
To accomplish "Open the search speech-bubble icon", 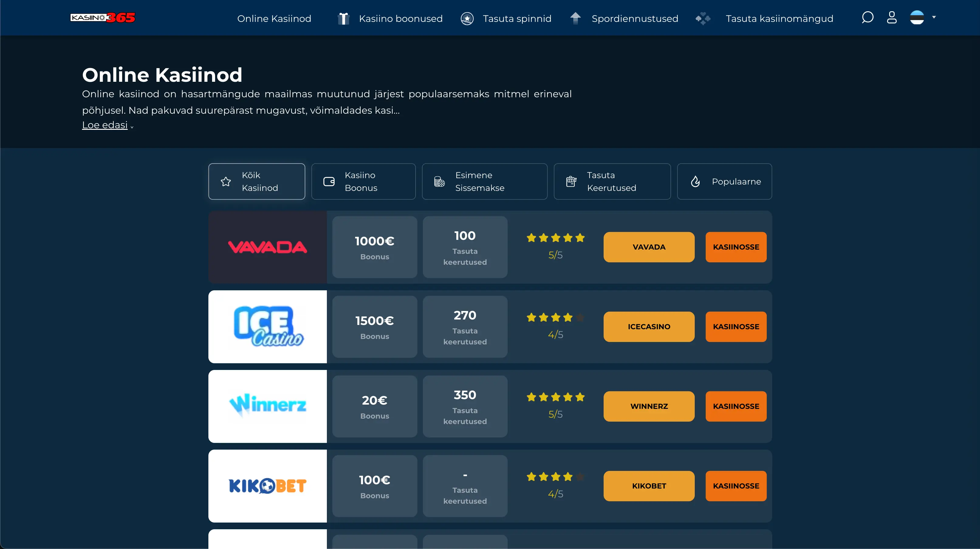I will coord(867,18).
